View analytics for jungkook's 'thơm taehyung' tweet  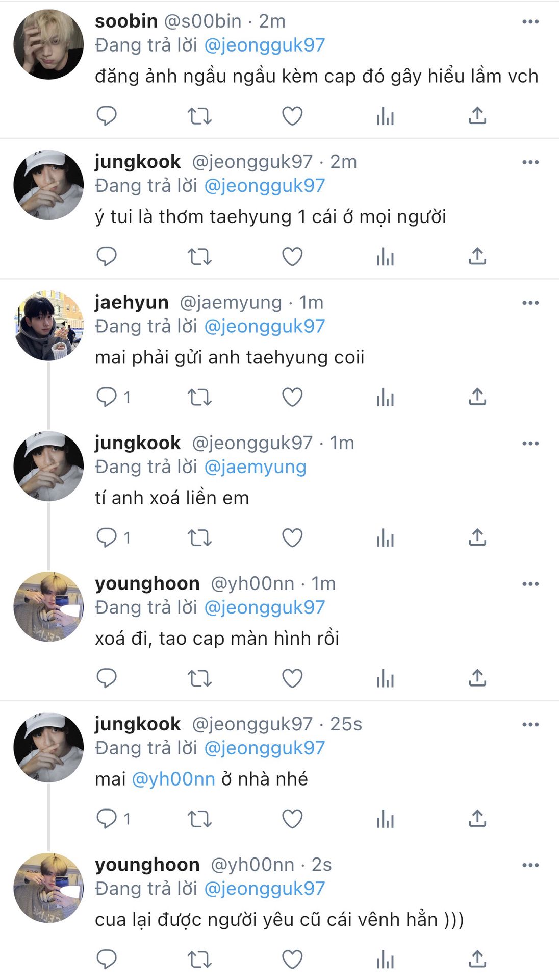(385, 257)
